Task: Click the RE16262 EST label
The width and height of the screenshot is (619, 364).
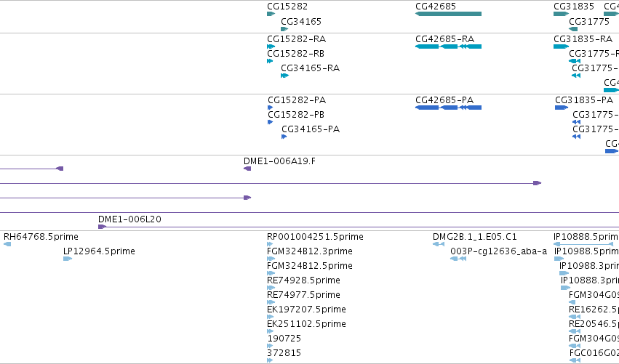Action: pyautogui.click(x=594, y=310)
